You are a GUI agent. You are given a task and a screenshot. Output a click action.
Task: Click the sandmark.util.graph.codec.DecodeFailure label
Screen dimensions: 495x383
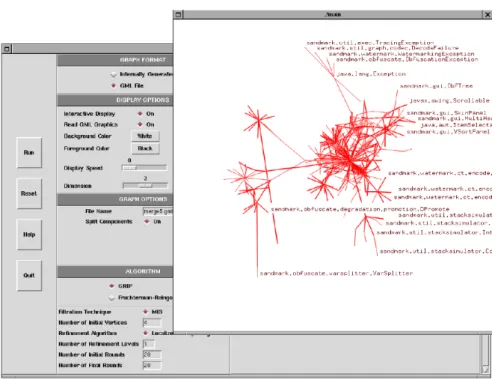point(388,48)
